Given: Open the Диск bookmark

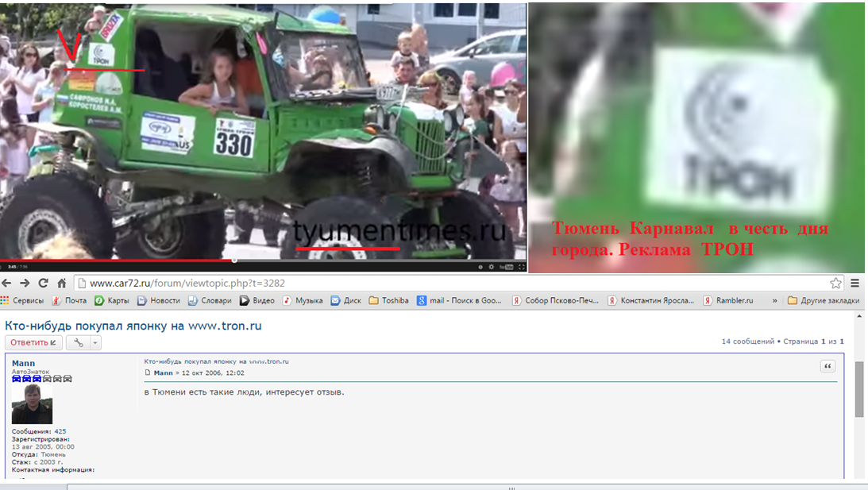Looking at the screenshot, I should [x=346, y=301].
